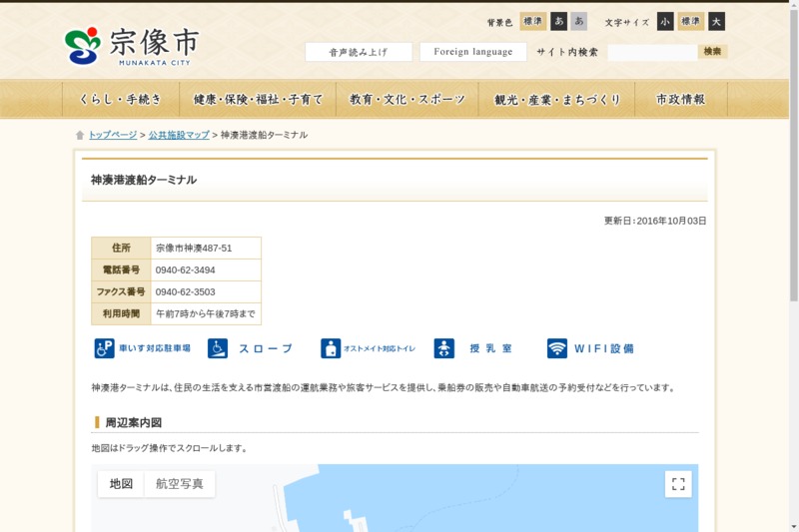Toggle fullscreen view on the map
Viewport: 799px width, 532px height.
click(x=678, y=484)
